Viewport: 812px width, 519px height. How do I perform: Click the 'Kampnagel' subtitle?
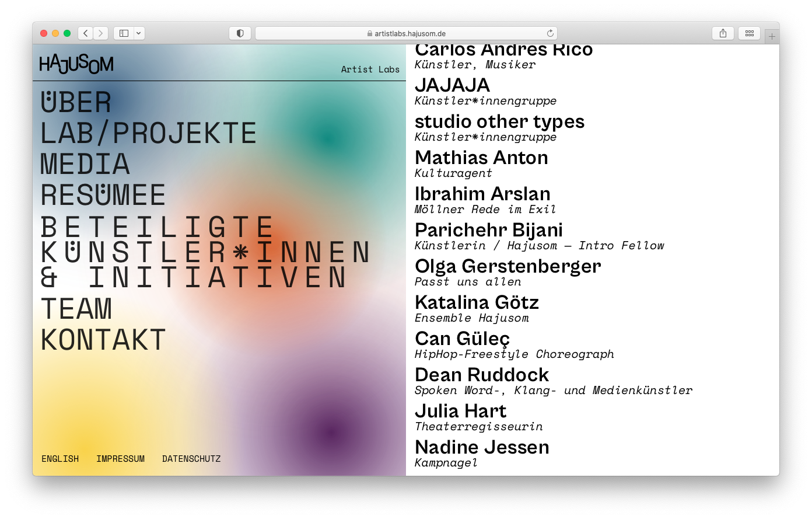[446, 462]
